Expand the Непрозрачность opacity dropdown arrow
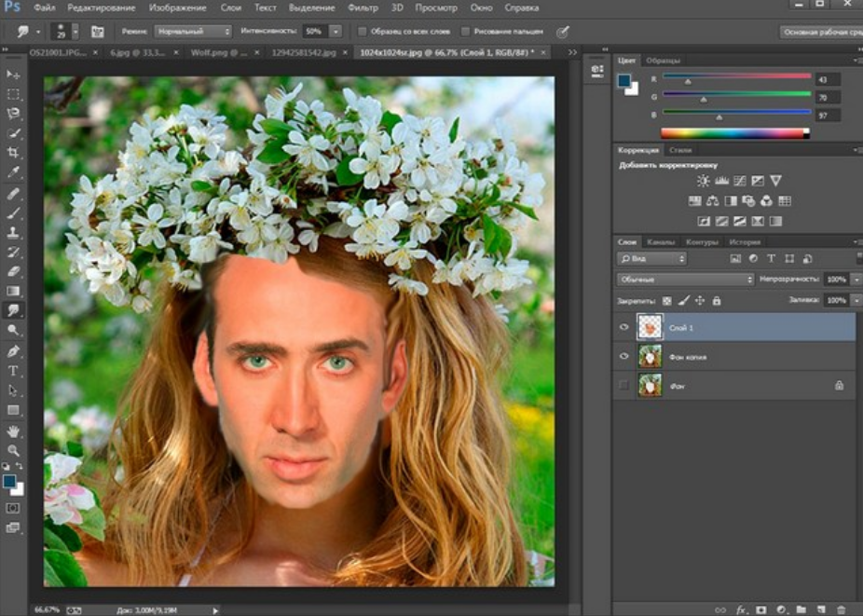Image resolution: width=863 pixels, height=616 pixels. pos(856,280)
